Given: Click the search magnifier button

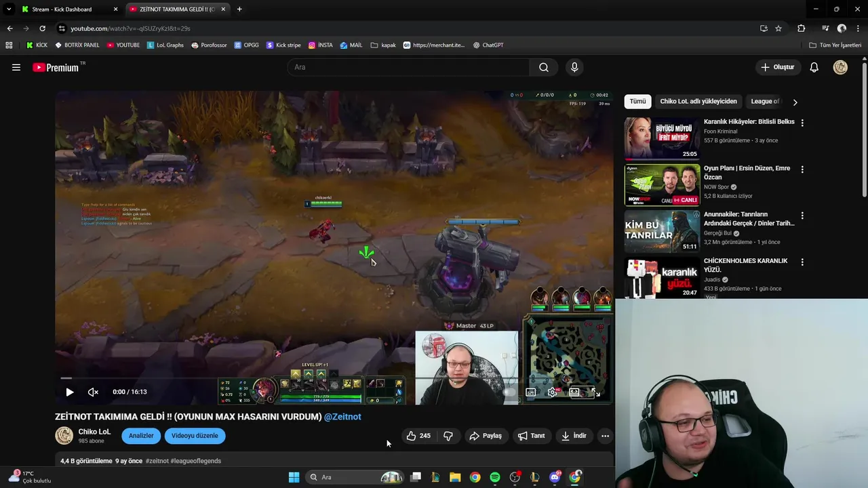Looking at the screenshot, I should pyautogui.click(x=544, y=67).
